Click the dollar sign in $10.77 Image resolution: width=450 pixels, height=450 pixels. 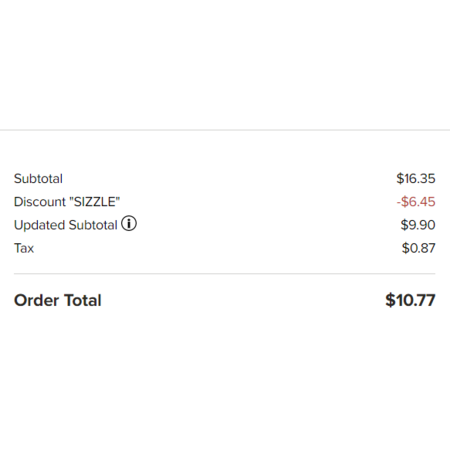pos(390,300)
